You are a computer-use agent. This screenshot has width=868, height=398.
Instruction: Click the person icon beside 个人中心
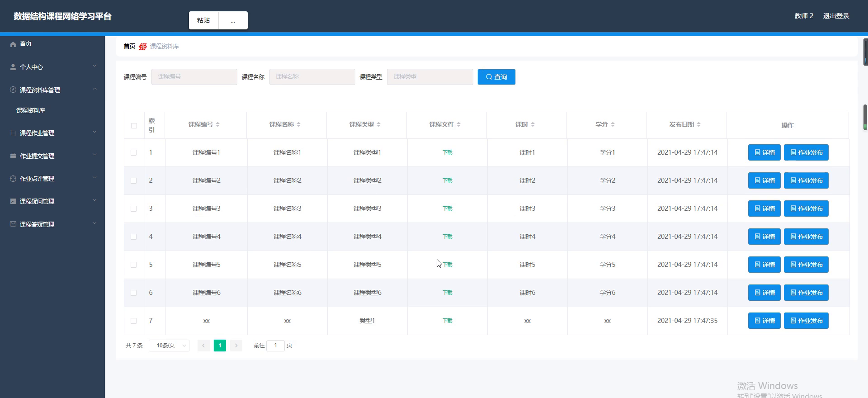13,67
